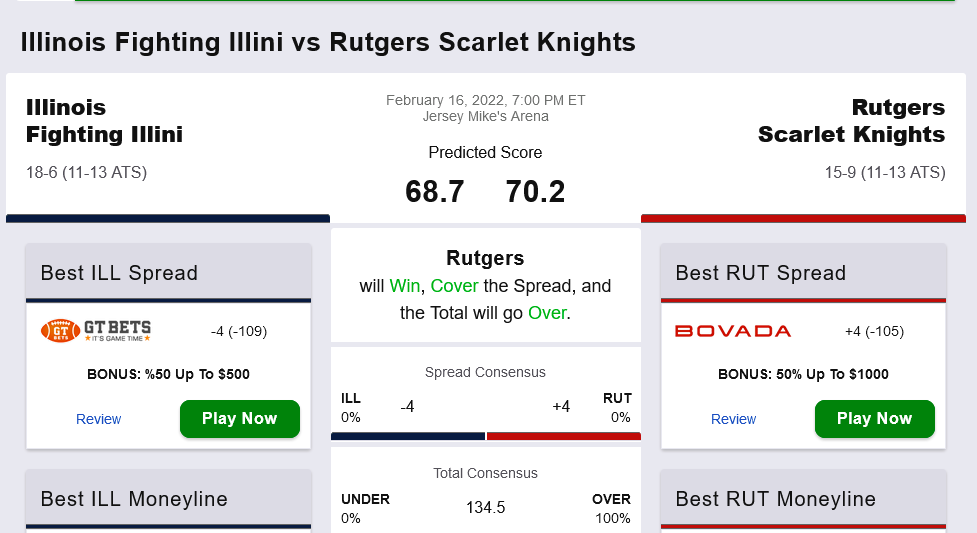Viewport: 977px width, 533px height.
Task: Click the Bovada 50% bonus offer text
Action: point(803,375)
